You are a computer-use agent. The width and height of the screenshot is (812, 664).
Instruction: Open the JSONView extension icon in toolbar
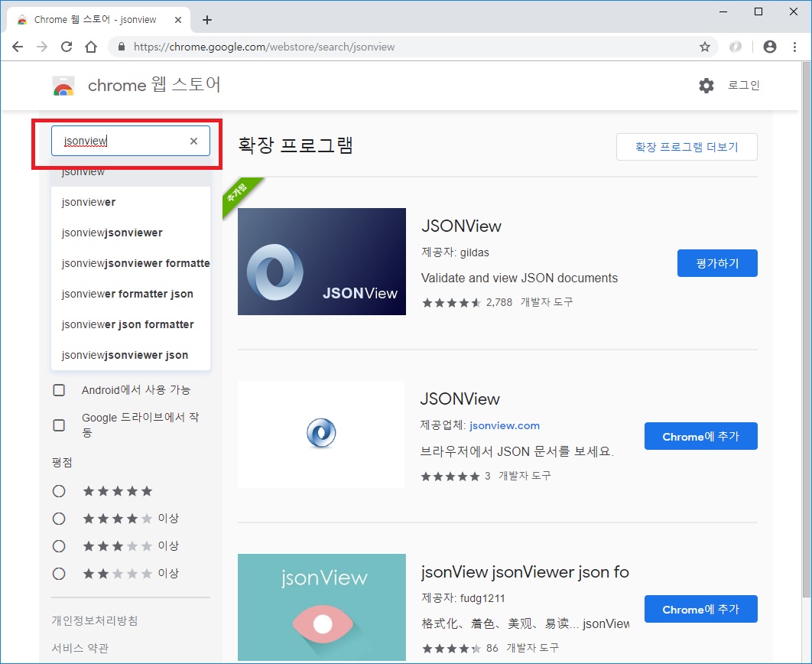[736, 47]
